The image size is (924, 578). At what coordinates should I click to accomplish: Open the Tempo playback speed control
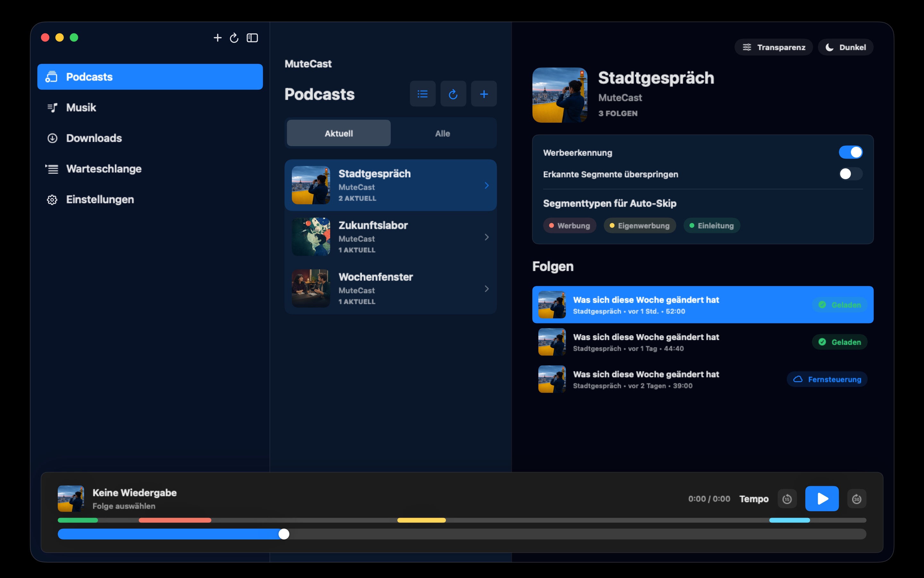[754, 498]
